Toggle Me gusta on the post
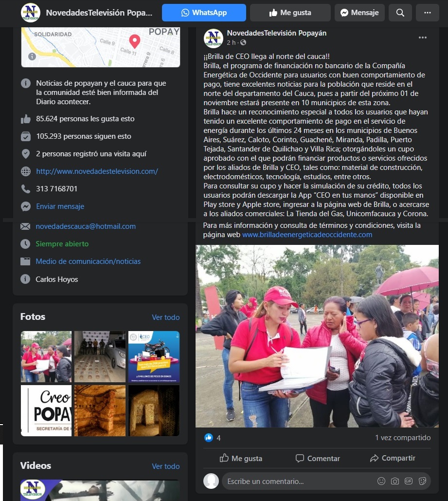This screenshot has height=501, width=448. pyautogui.click(x=241, y=458)
